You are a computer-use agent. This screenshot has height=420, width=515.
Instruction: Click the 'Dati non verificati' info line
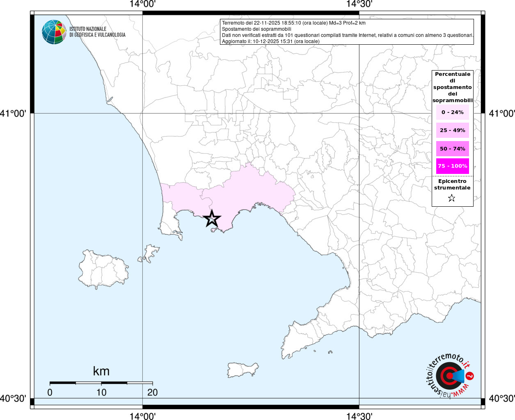(348, 35)
